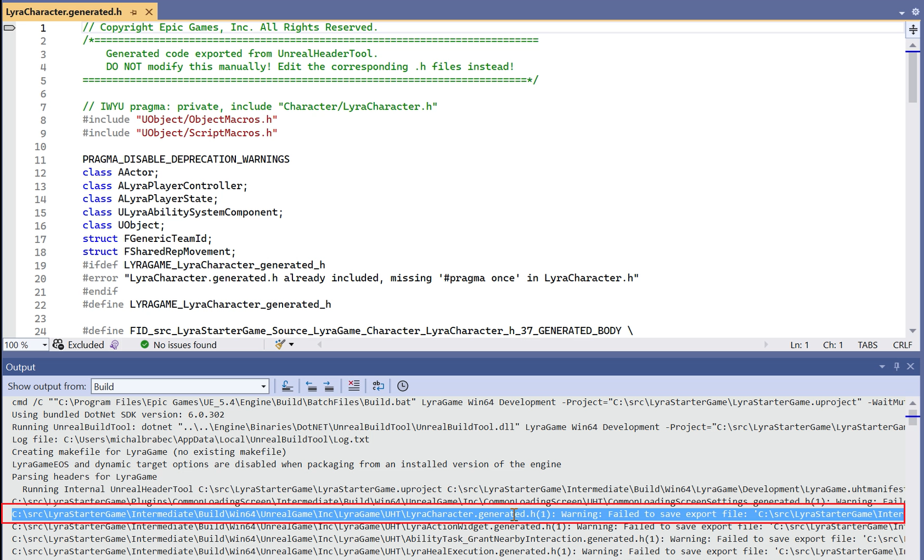924x560 pixels.
Task: Open Copilot from the status bar icon
Action: (x=114, y=344)
